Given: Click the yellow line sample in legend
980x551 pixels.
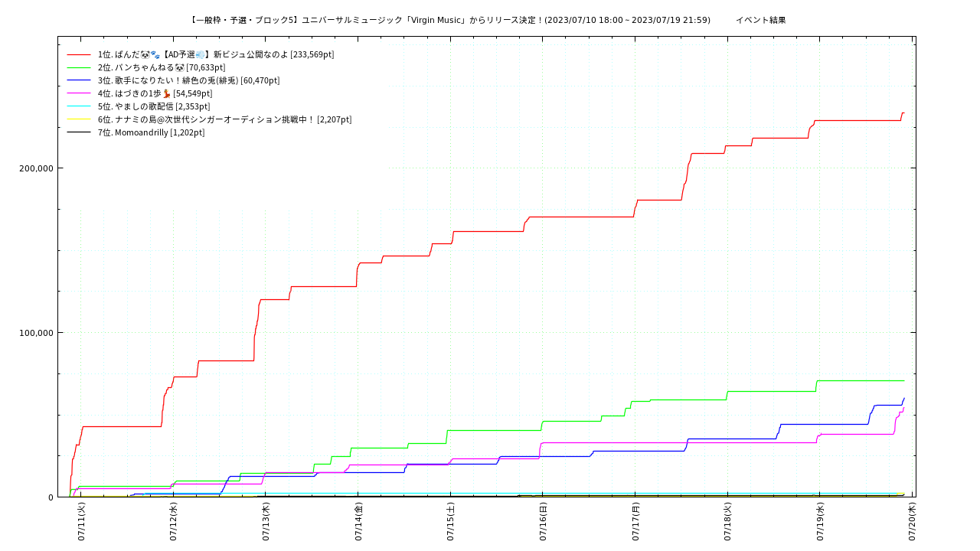Looking at the screenshot, I should (x=79, y=119).
